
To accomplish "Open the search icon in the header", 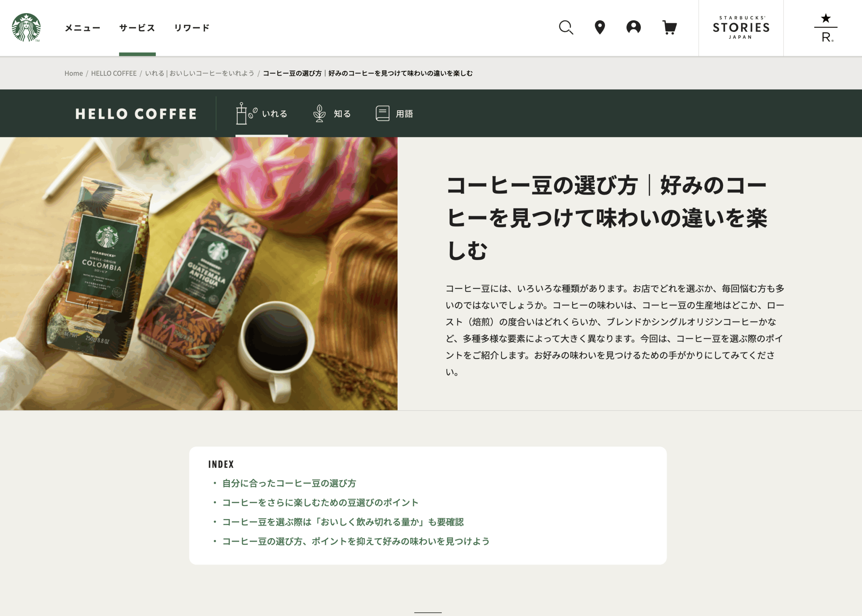I will tap(566, 27).
